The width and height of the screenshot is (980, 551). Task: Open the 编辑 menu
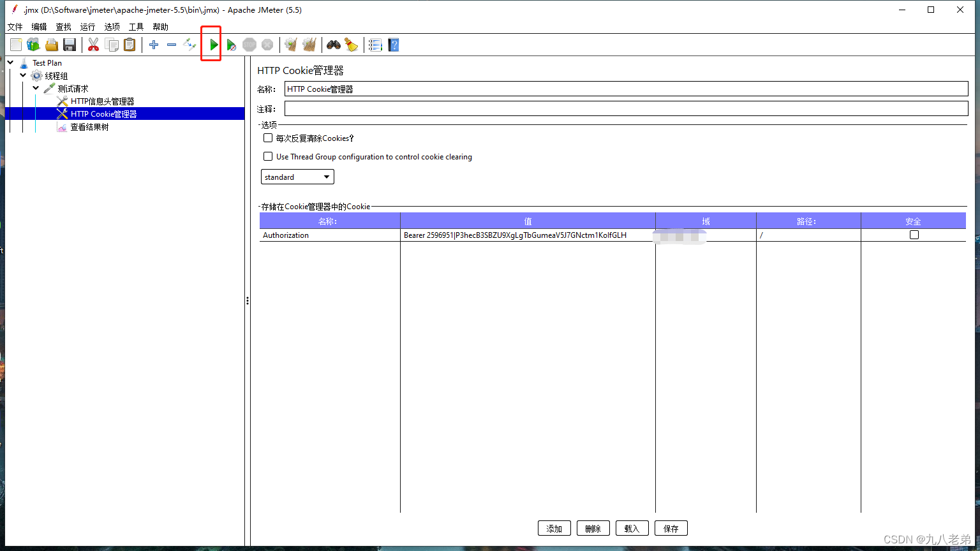[39, 27]
